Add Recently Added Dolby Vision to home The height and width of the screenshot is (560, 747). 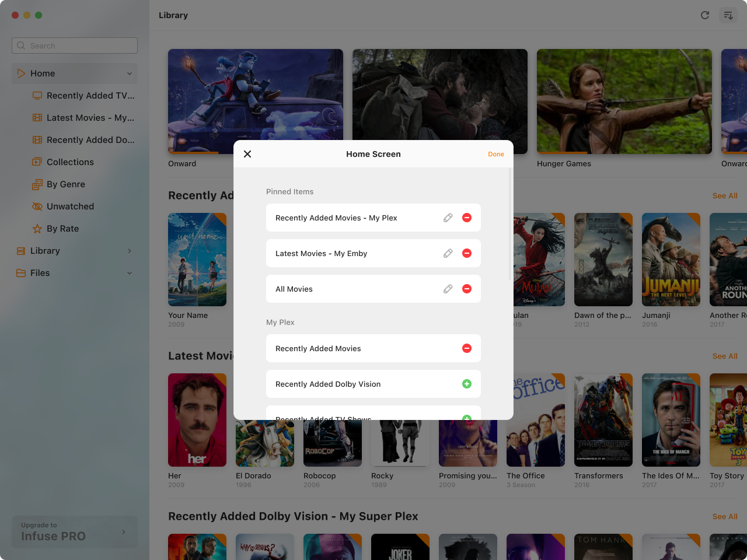pyautogui.click(x=467, y=384)
